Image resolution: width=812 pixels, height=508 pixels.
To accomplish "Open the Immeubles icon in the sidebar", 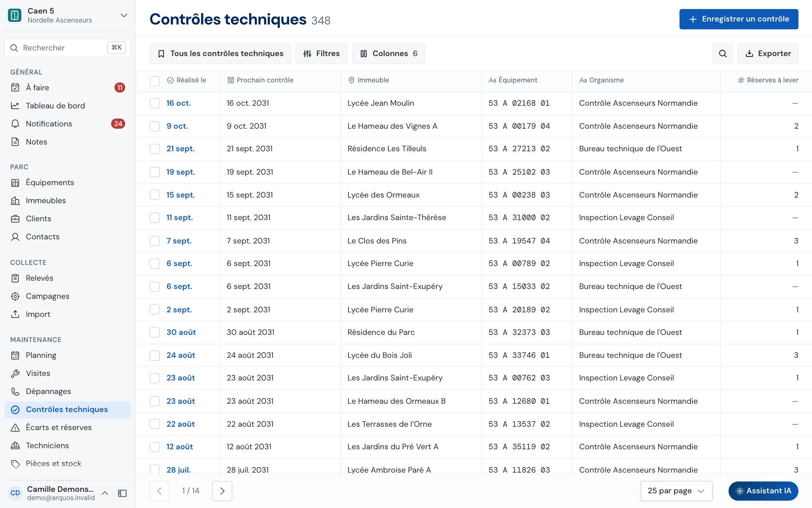I will (x=15, y=201).
